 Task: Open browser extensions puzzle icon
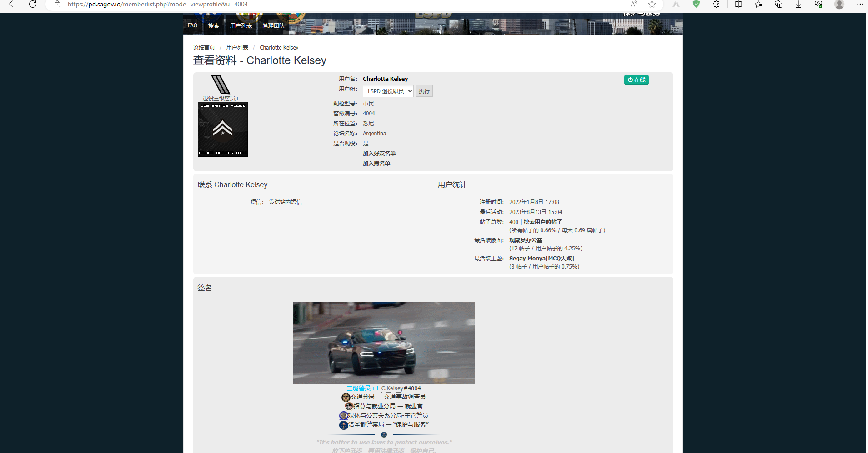[716, 5]
